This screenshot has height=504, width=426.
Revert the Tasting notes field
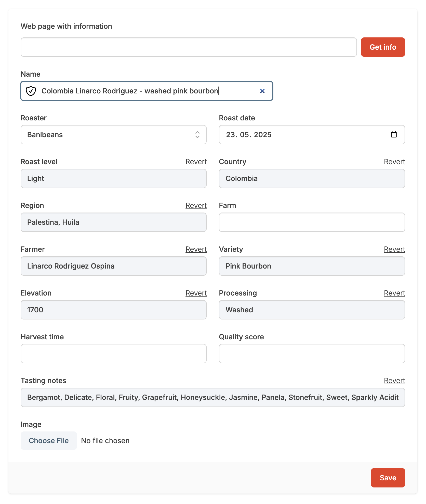tap(394, 381)
